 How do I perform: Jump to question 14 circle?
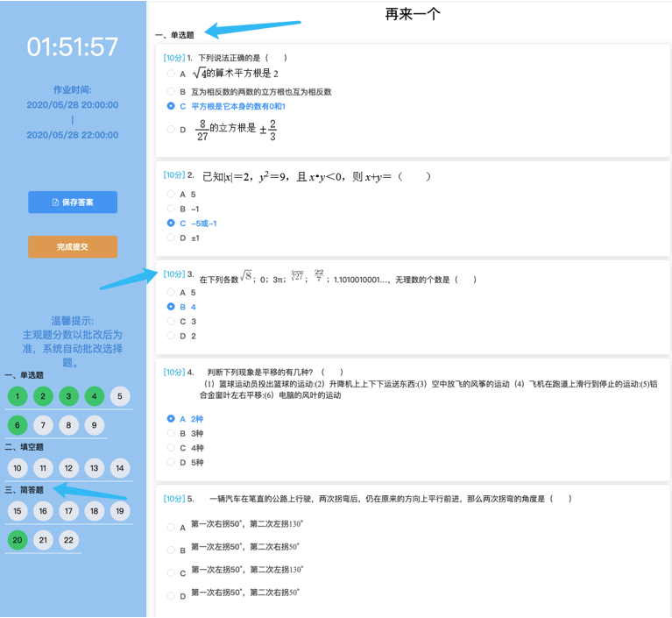[x=120, y=468]
